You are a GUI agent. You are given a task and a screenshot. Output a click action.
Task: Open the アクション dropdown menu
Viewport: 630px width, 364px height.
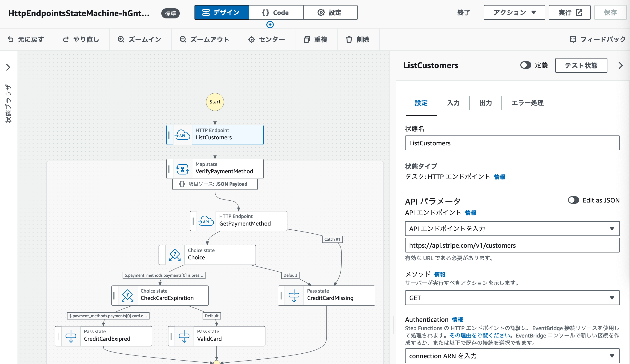(x=514, y=12)
